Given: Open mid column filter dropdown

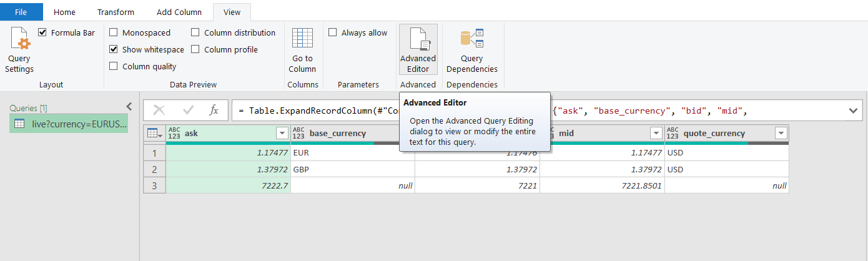Looking at the screenshot, I should click(x=656, y=133).
